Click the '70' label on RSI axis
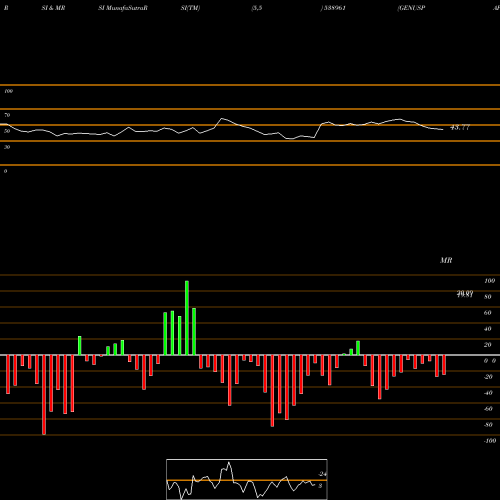This screenshot has width=500, height=500. [7, 115]
